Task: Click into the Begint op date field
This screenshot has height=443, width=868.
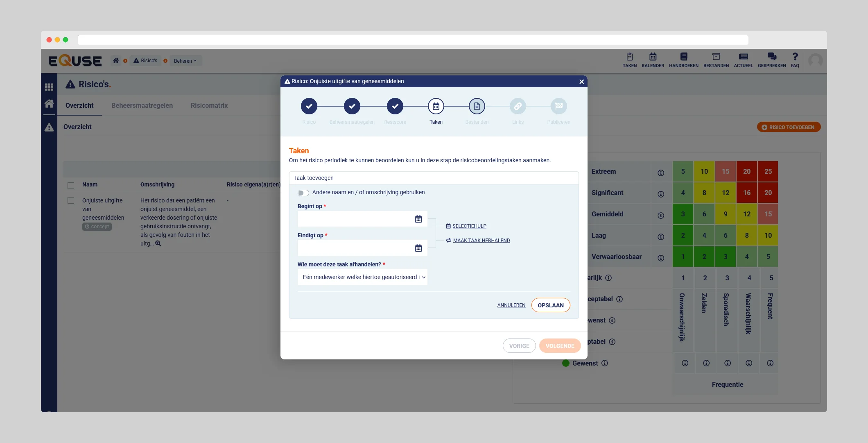Action: click(x=355, y=219)
